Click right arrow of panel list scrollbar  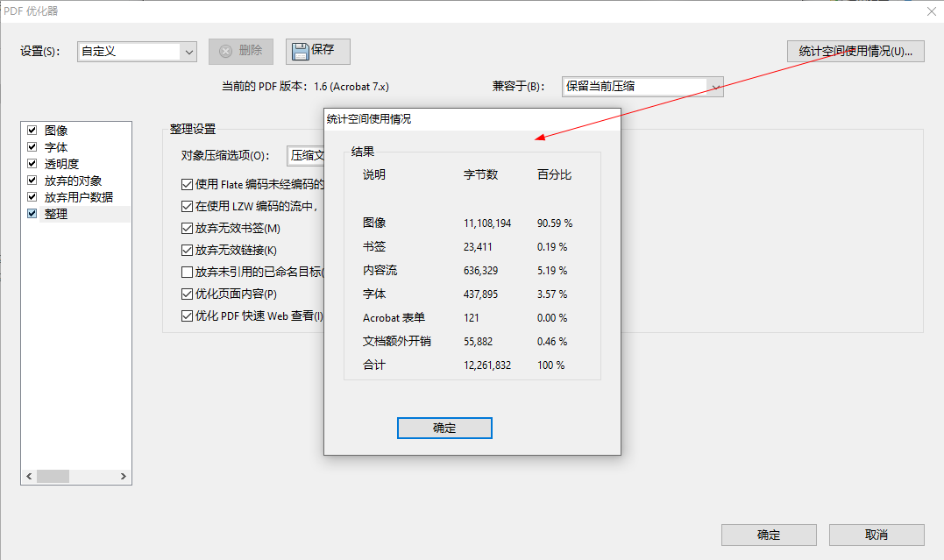pyautogui.click(x=124, y=477)
